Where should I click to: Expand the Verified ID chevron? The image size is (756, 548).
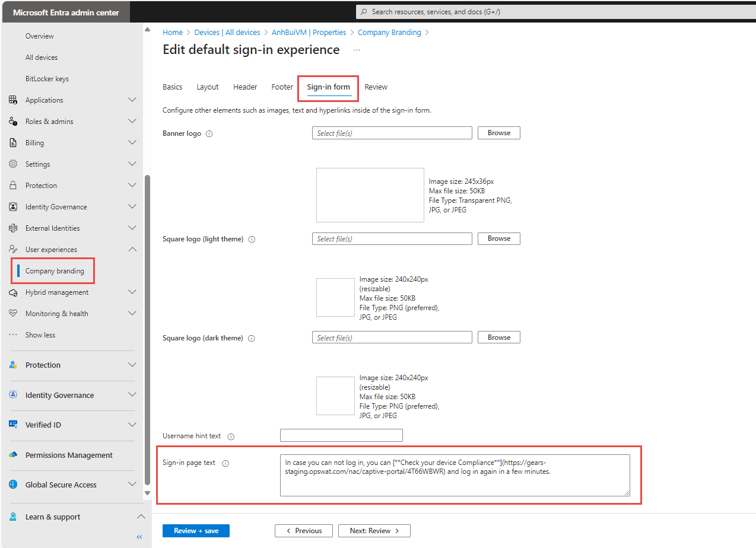click(132, 425)
